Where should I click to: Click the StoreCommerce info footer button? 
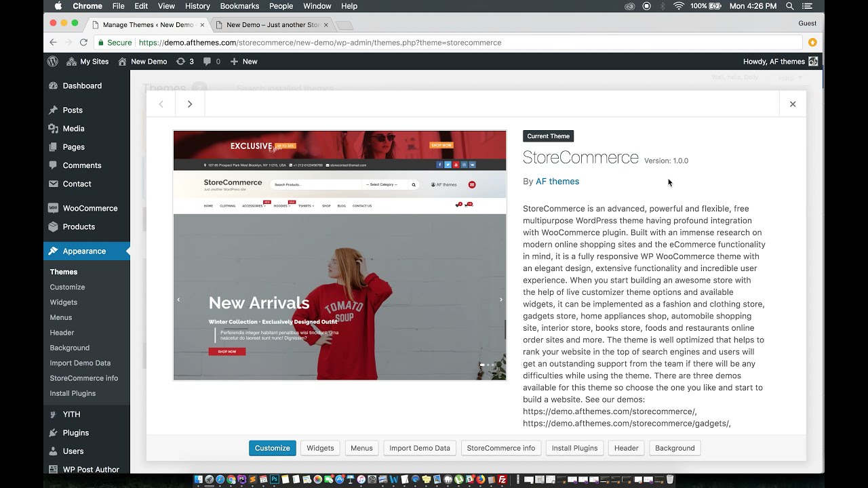501,448
